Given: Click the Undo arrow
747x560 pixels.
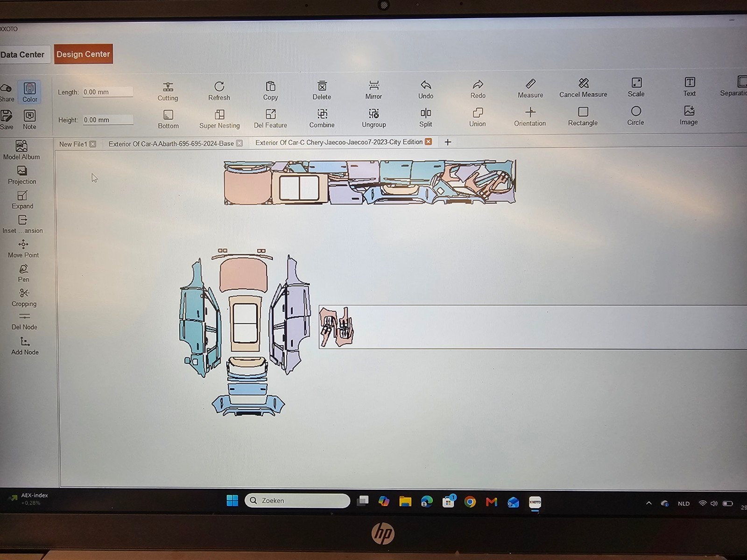Looking at the screenshot, I should (426, 85).
